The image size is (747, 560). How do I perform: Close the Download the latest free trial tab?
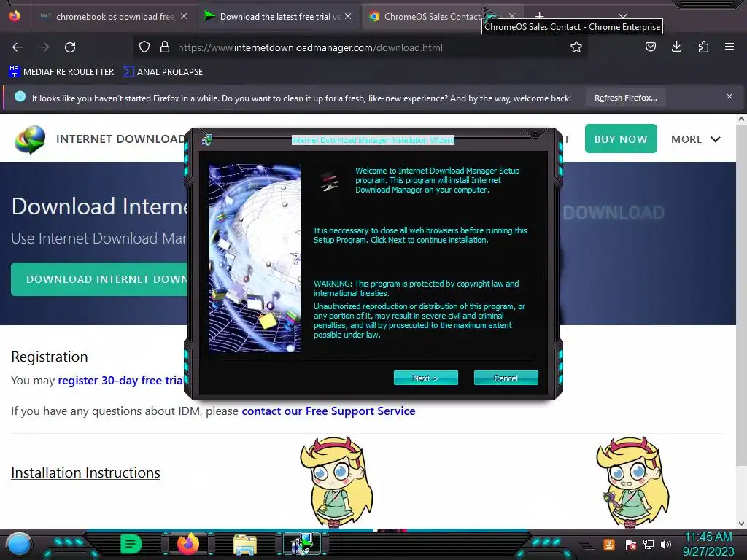click(x=348, y=16)
